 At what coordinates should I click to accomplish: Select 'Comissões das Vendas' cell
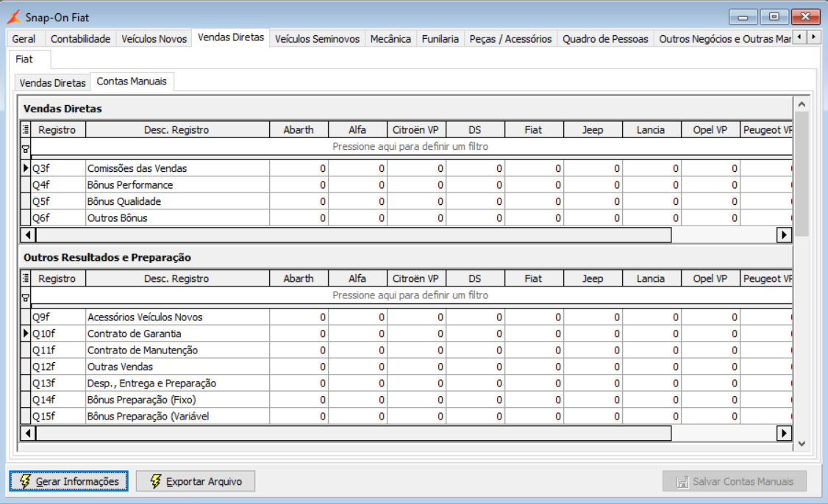(x=177, y=168)
